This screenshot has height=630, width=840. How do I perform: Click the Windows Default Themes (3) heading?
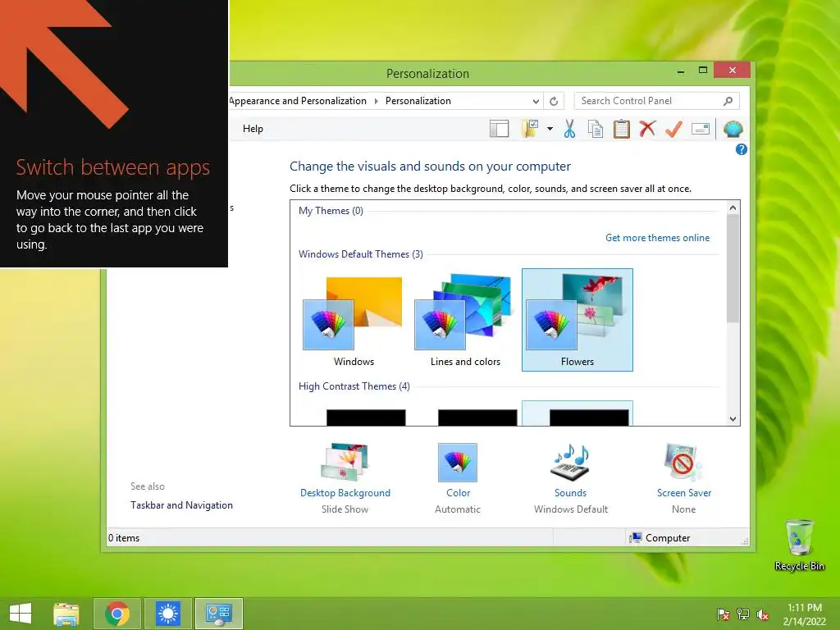pyautogui.click(x=361, y=254)
